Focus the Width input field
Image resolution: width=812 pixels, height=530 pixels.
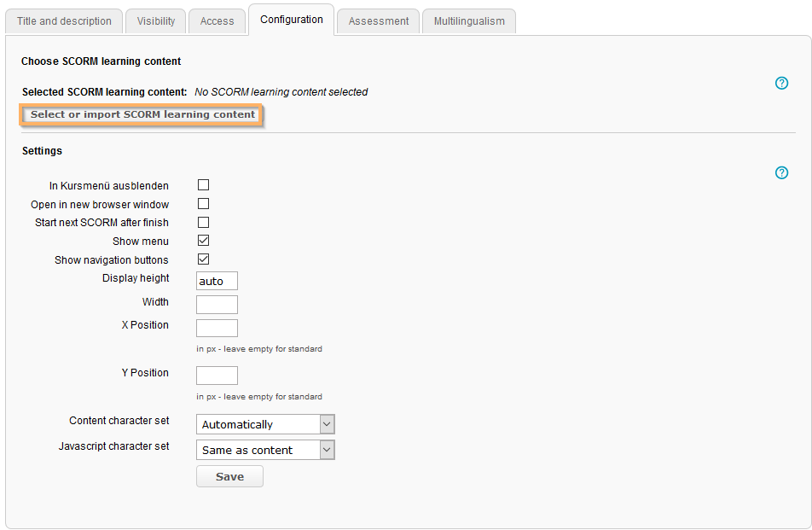[217, 305]
